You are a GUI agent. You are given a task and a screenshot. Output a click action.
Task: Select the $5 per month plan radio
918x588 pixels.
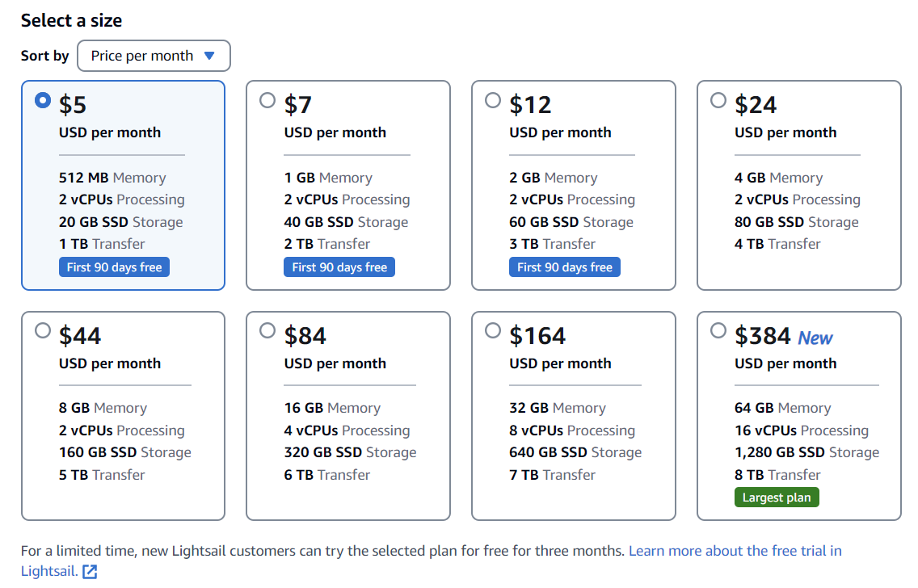[x=43, y=100]
